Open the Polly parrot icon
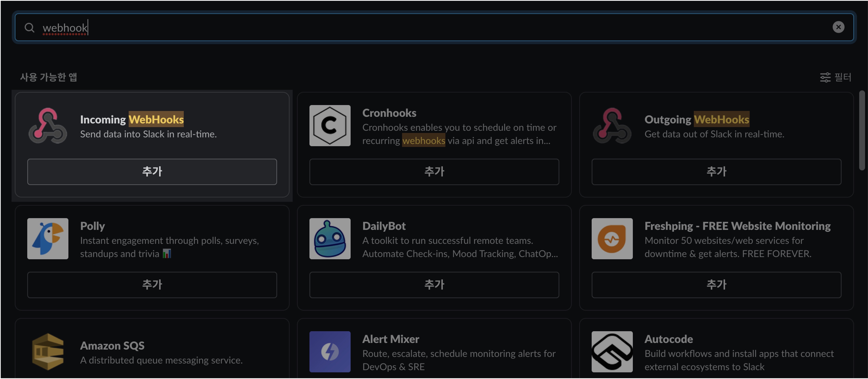The height and width of the screenshot is (379, 868). coord(47,239)
